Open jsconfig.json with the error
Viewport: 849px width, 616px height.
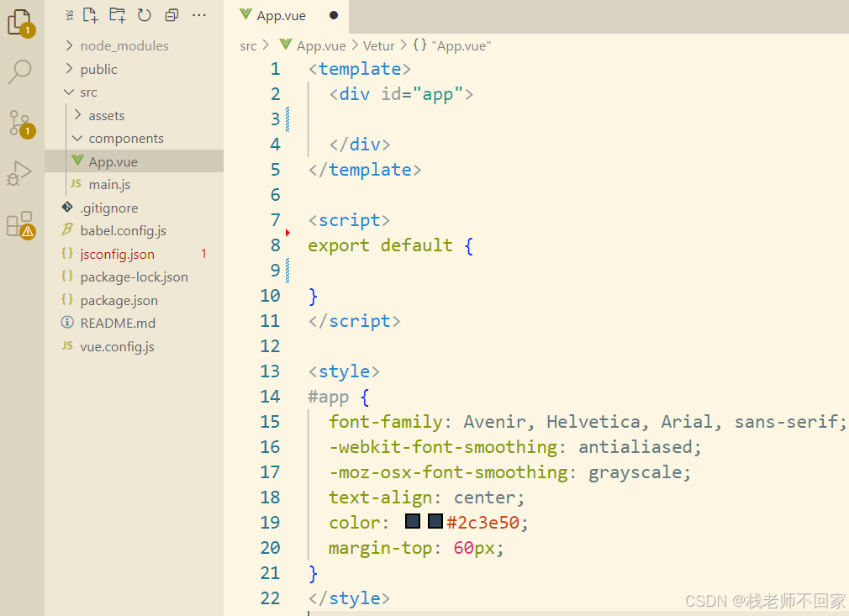click(x=117, y=254)
